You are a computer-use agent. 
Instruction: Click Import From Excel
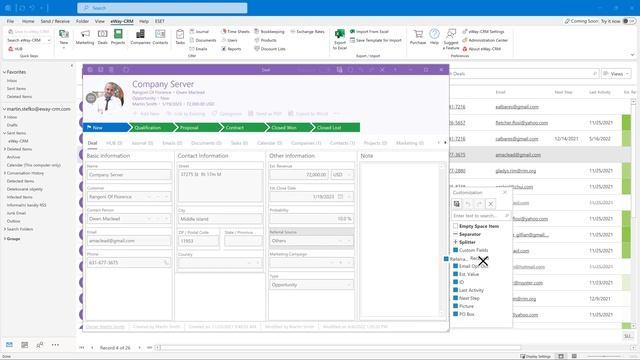pos(369,31)
